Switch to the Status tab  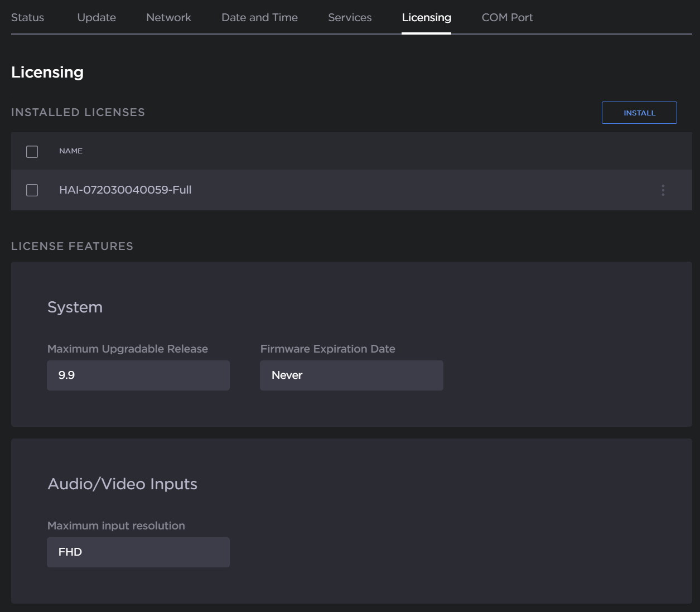(27, 17)
